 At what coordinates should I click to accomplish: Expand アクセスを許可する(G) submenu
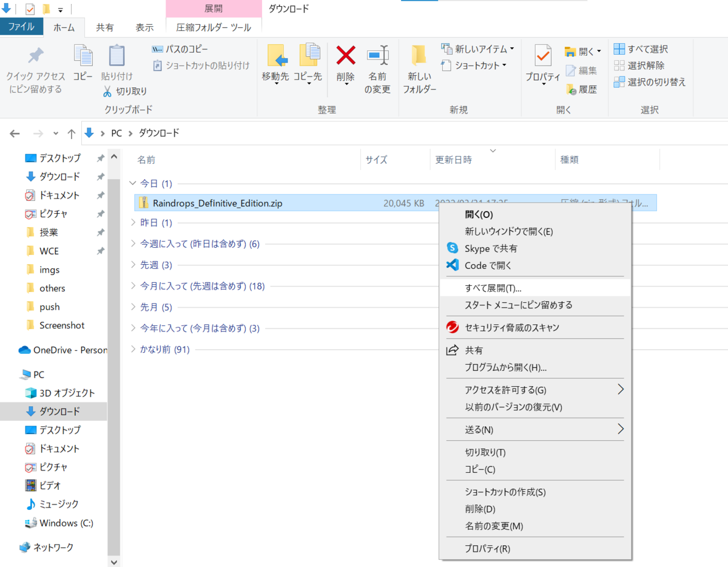pyautogui.click(x=534, y=390)
